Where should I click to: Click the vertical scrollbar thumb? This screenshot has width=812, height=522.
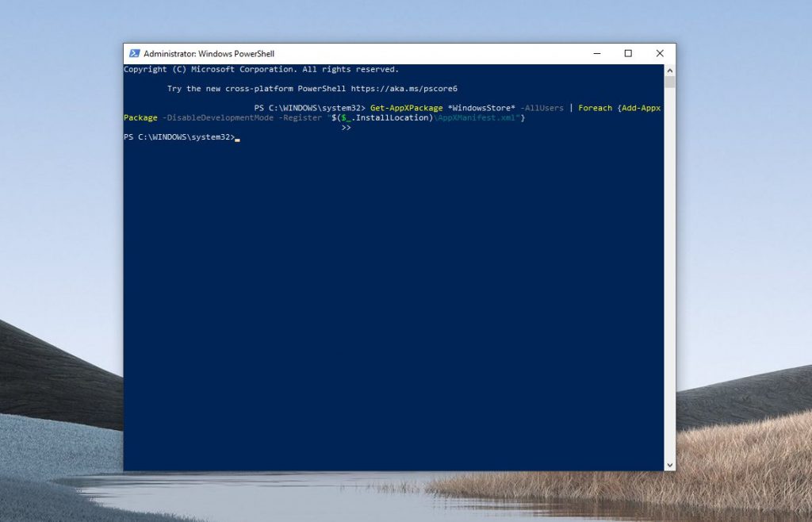tap(669, 83)
